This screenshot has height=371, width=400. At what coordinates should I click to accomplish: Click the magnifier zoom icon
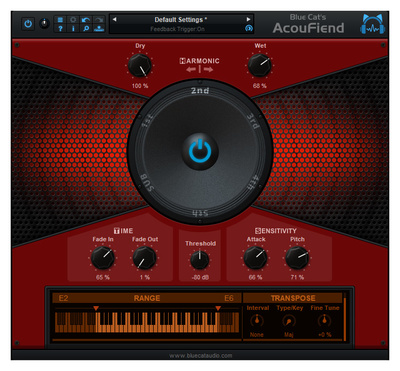[86, 29]
